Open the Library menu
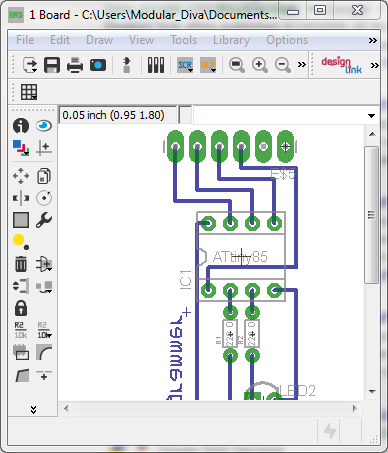Screen dimensions: 388x453 (231, 40)
